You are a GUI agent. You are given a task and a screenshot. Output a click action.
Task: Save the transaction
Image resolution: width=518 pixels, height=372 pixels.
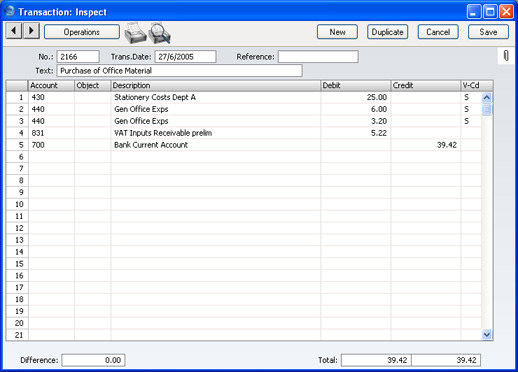click(488, 32)
